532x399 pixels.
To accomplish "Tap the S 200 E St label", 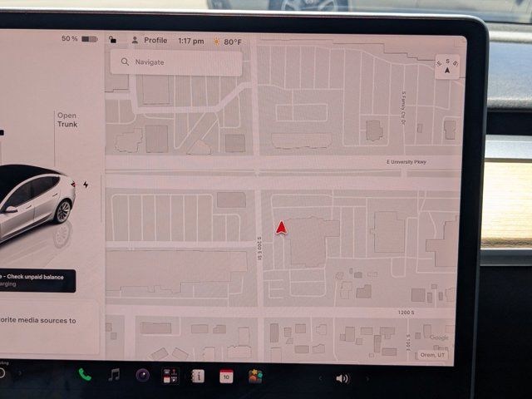I will tap(259, 249).
